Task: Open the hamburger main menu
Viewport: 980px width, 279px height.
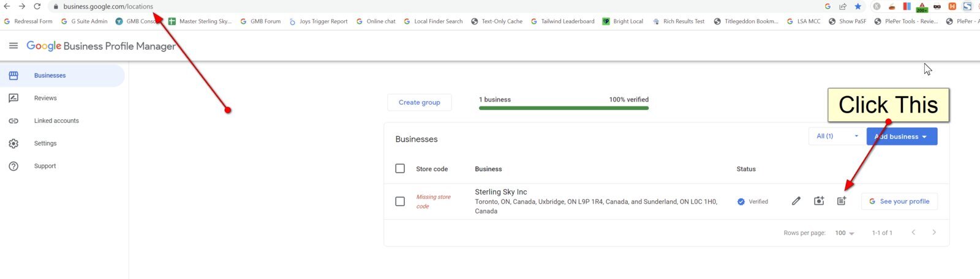Action: click(13, 46)
